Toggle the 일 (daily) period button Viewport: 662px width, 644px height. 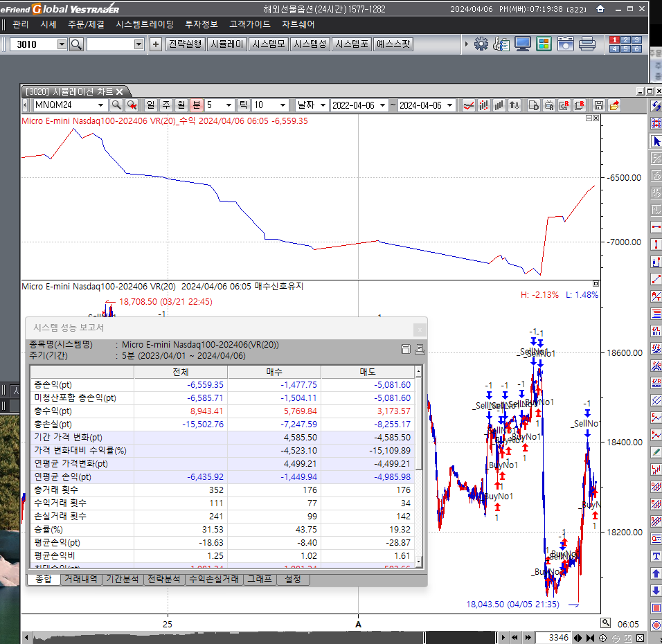(x=150, y=105)
